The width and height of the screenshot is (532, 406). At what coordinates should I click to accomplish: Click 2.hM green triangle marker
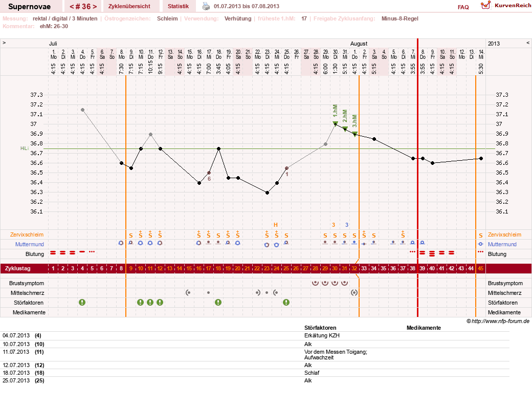pos(345,129)
